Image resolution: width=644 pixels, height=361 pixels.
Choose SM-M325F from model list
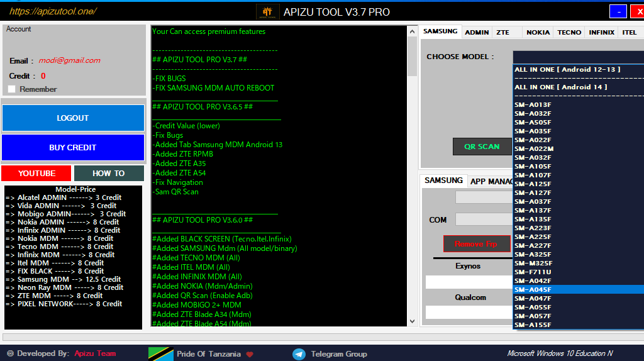579,264
